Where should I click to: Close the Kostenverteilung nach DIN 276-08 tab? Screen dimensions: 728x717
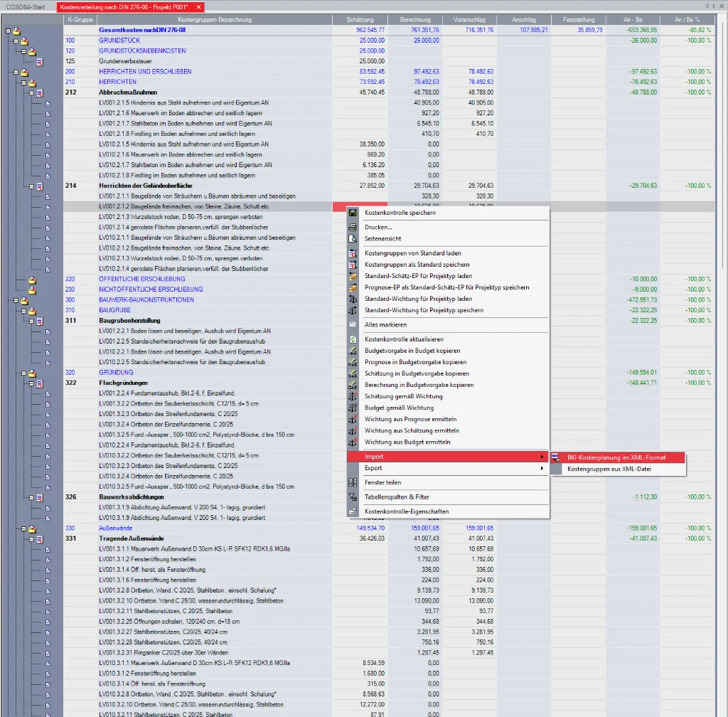pos(198,6)
